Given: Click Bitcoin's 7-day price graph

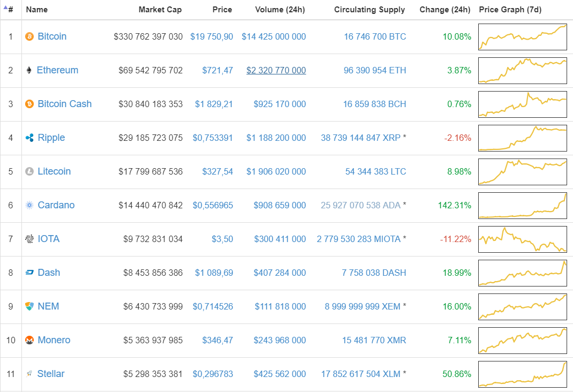Looking at the screenshot, I should pyautogui.click(x=522, y=37).
